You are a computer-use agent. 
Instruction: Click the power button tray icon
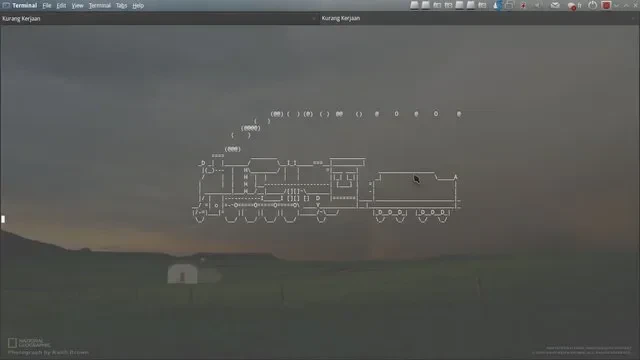(593, 5)
